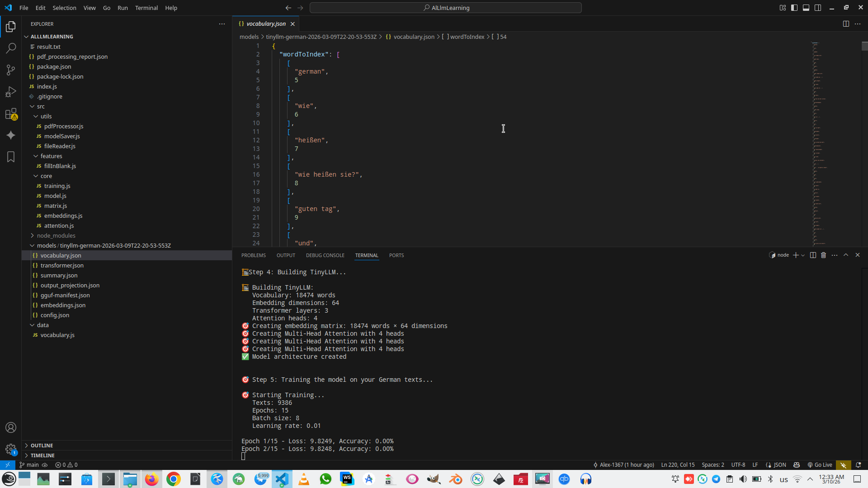Click the Manage settings gear icon
The image size is (868, 488).
point(11,449)
